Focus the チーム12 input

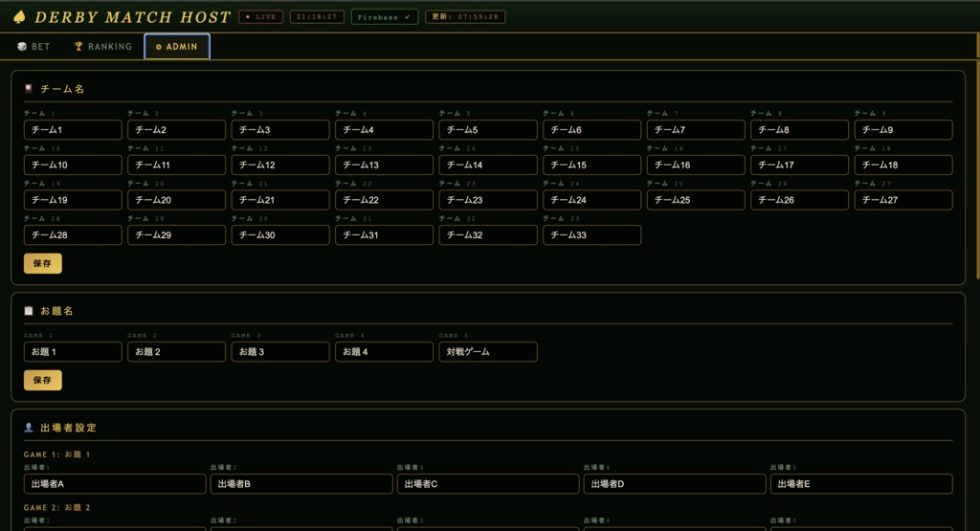pyautogui.click(x=280, y=165)
